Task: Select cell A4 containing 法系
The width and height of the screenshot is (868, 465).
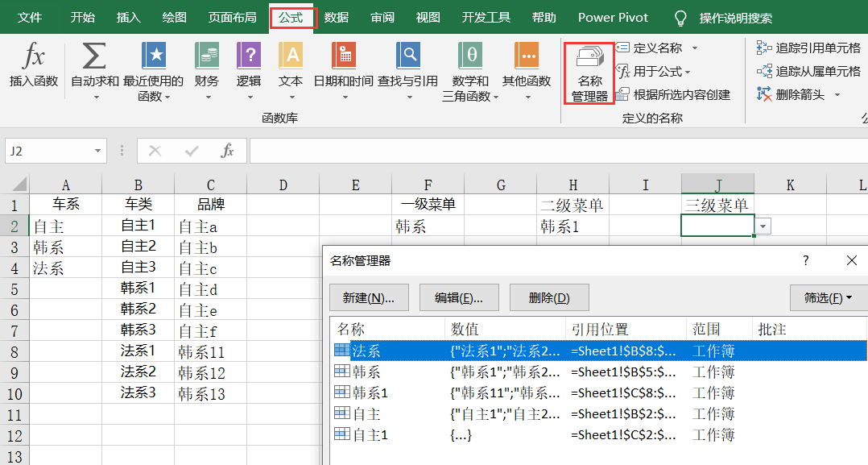Action: pos(65,268)
